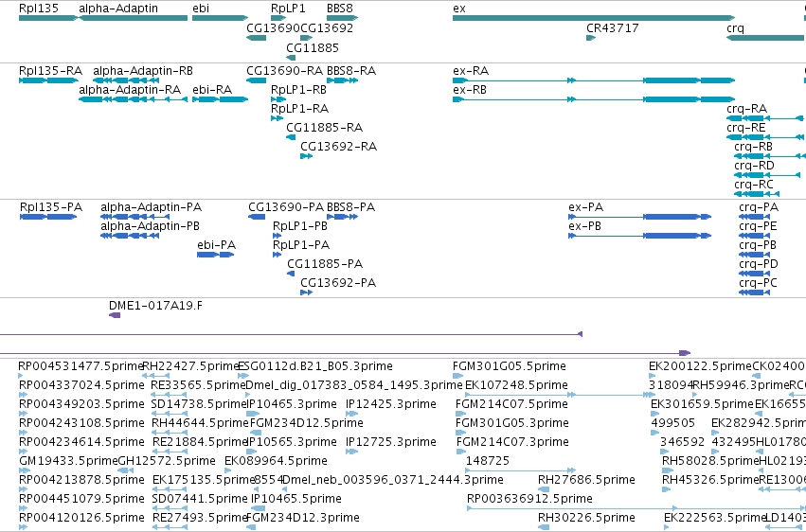The height and width of the screenshot is (532, 806).
Task: Click the CG13692 gene label
Action: coord(327,27)
